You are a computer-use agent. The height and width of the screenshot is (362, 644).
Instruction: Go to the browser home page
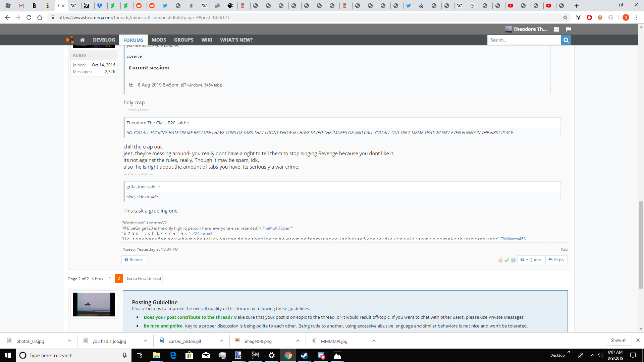point(40,17)
